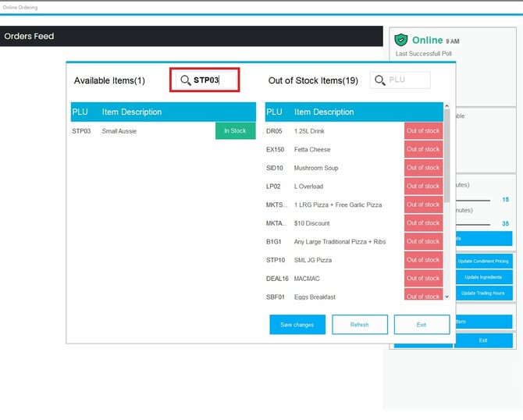The image size is (523, 420).
Task: Select the DEAL16 PLU cell
Action: pos(277,279)
